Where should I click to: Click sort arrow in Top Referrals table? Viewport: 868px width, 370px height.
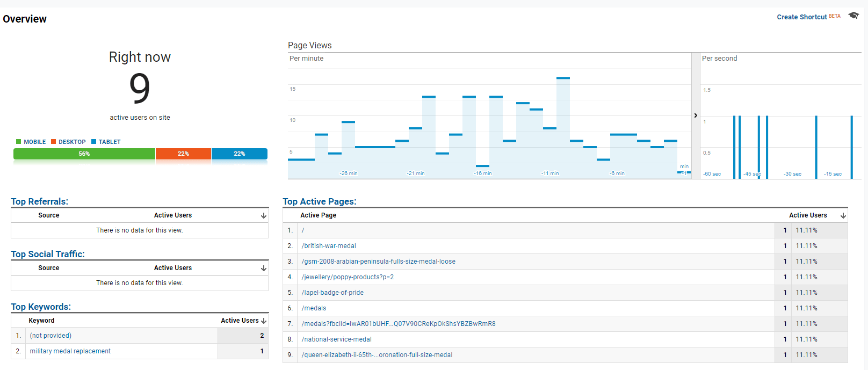point(264,215)
